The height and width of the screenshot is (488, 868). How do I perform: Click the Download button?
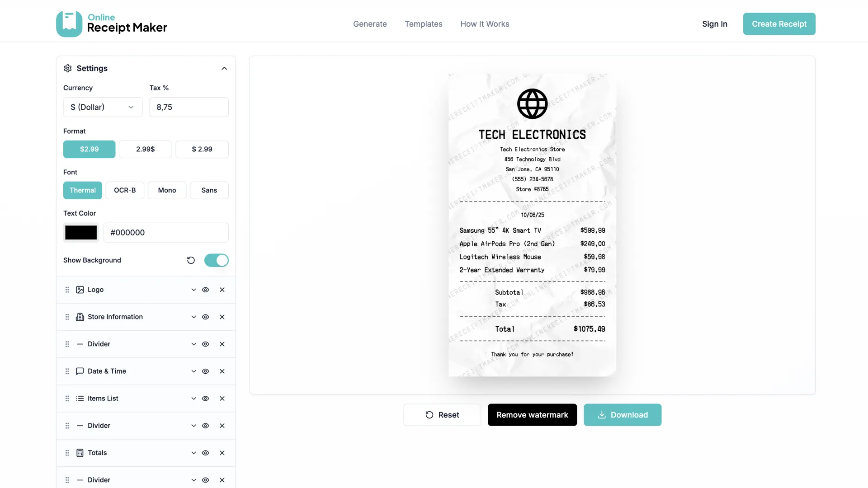coord(623,414)
